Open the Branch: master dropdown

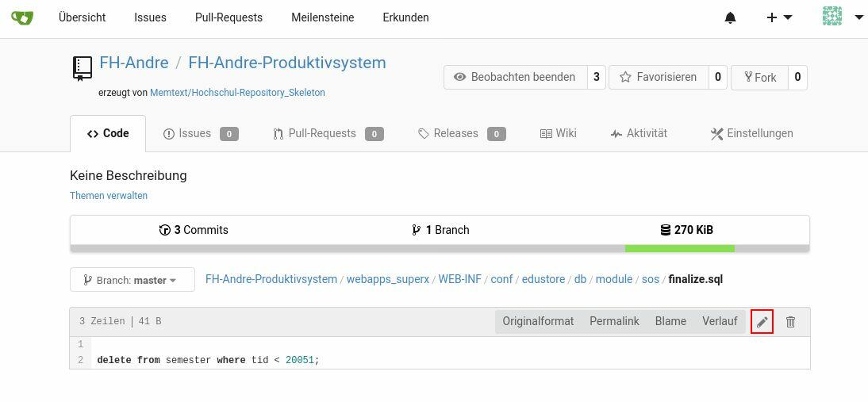tap(133, 280)
